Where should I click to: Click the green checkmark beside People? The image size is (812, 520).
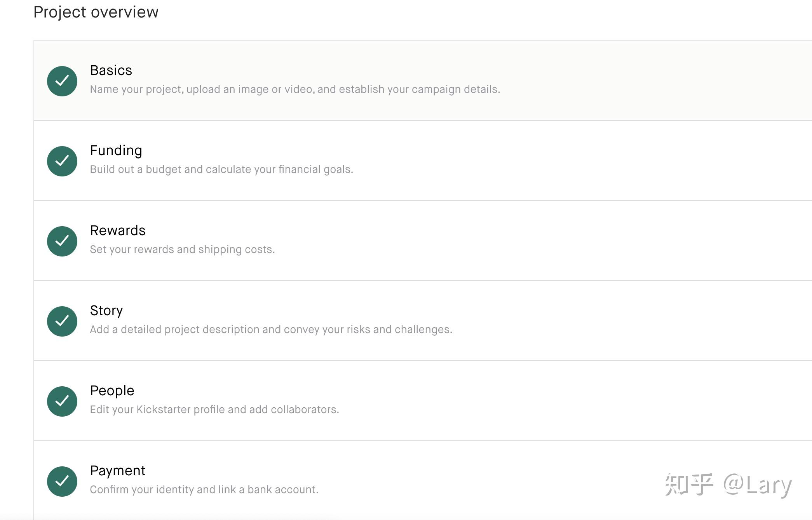coord(62,401)
